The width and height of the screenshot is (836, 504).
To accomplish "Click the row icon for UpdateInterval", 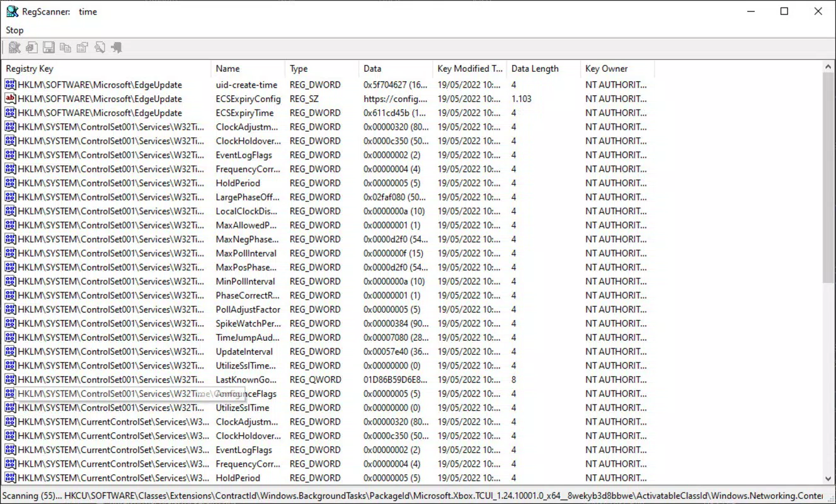I will 10,352.
